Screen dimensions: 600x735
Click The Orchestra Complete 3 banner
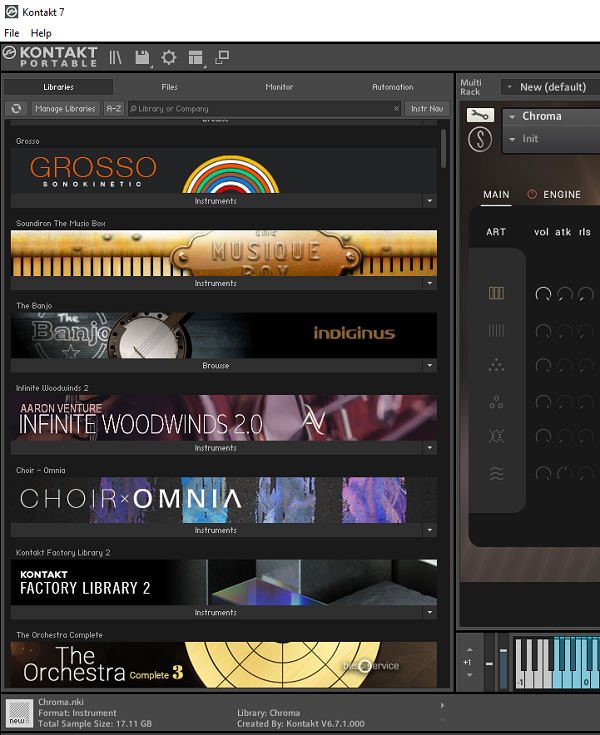pyautogui.click(x=224, y=665)
